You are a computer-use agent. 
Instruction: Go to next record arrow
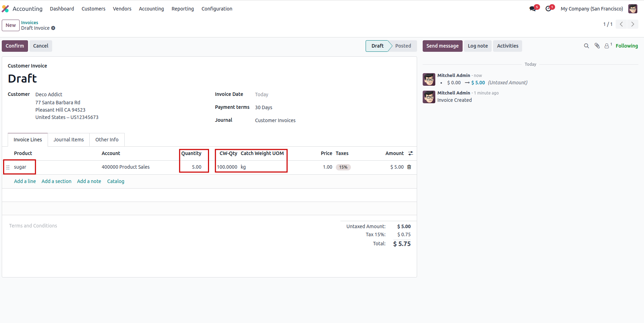(x=632, y=24)
